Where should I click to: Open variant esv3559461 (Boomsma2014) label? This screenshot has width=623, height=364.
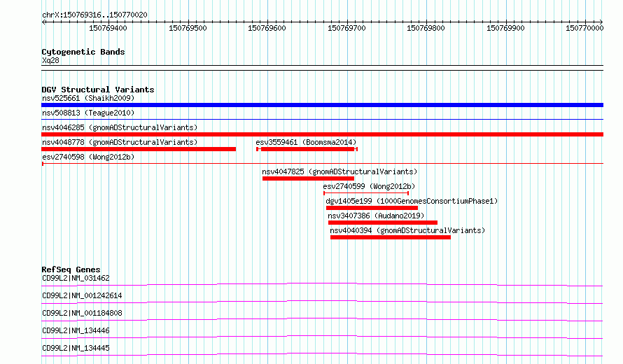pyautogui.click(x=306, y=142)
